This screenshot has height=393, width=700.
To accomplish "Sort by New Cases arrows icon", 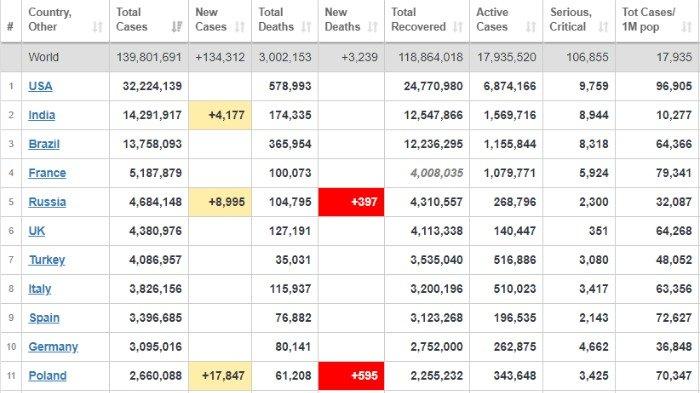I will [240, 27].
